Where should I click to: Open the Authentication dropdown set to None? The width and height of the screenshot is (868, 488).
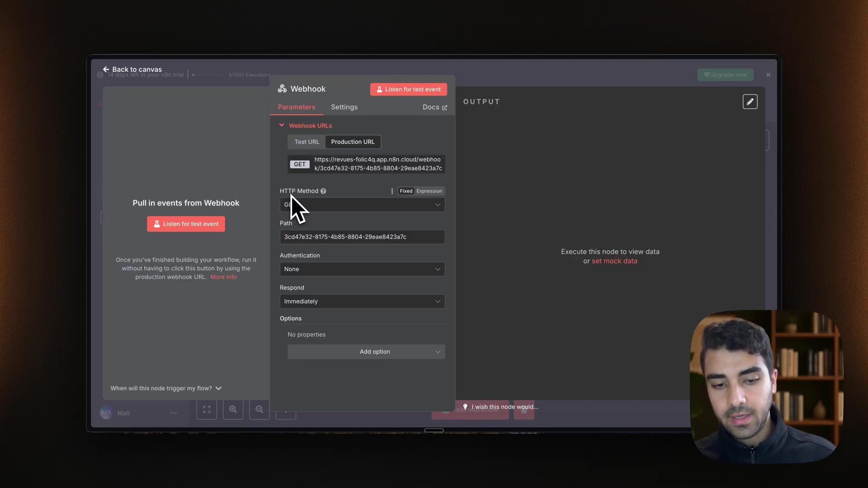[x=362, y=269]
